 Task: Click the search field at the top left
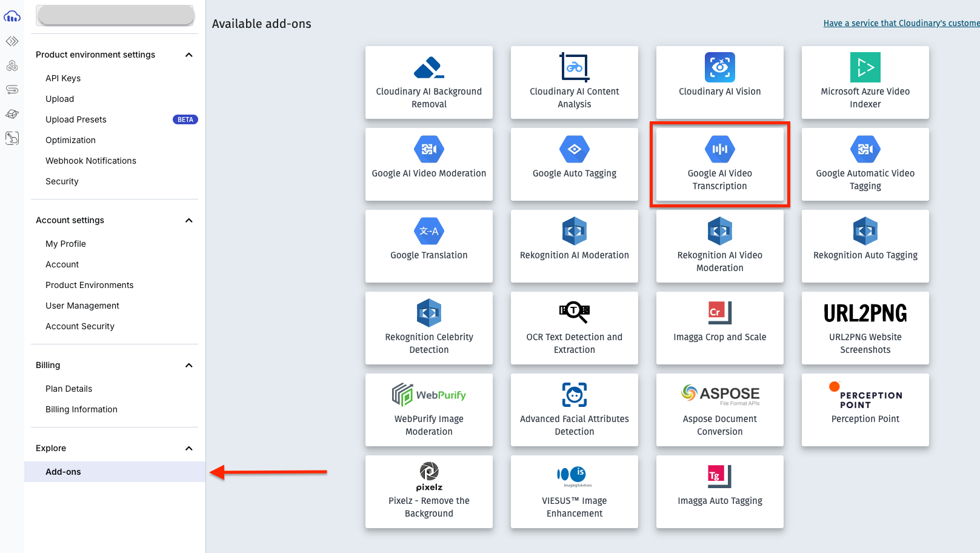point(115,15)
